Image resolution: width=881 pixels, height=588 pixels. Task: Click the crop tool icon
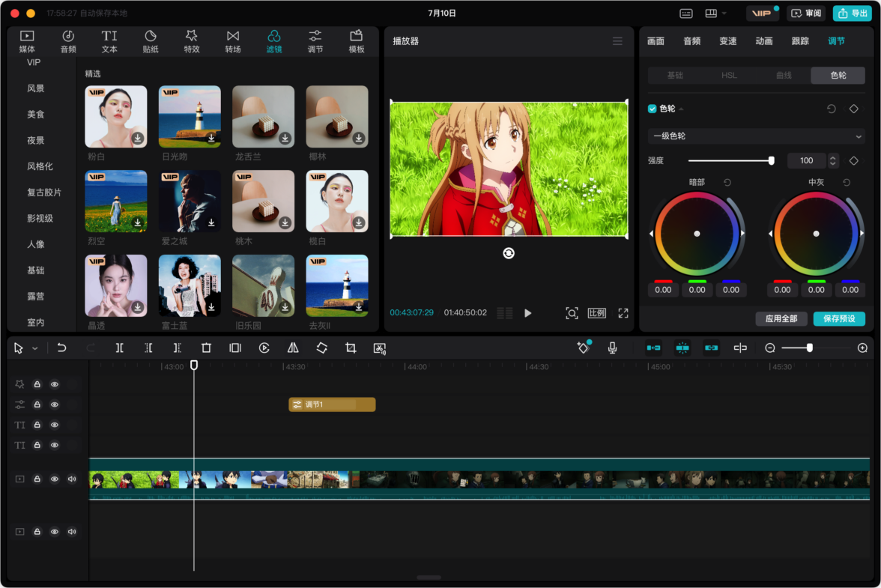(x=351, y=348)
